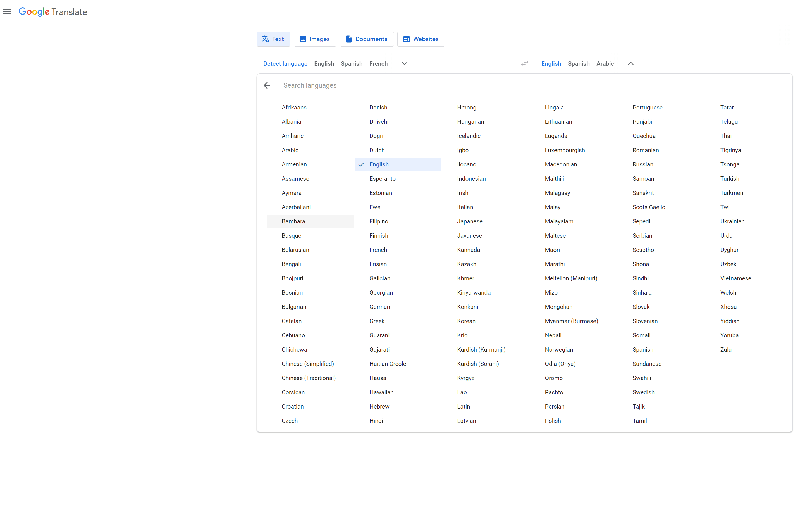
Task: Select Spanish as source language tab
Action: click(x=352, y=64)
